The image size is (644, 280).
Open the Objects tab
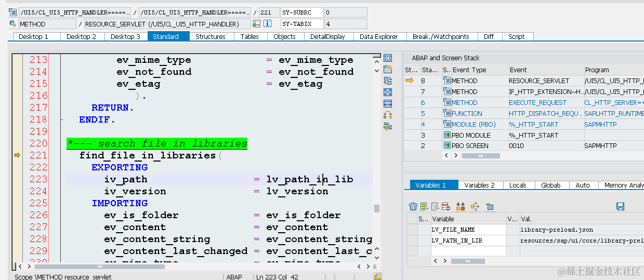point(284,36)
